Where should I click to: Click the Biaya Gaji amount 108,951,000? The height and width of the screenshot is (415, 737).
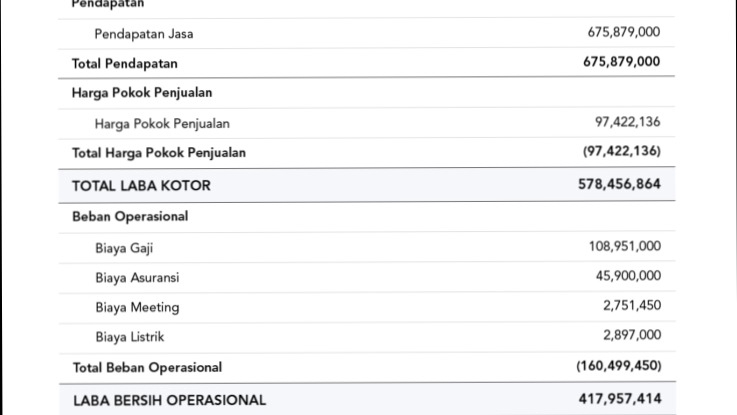(624, 247)
